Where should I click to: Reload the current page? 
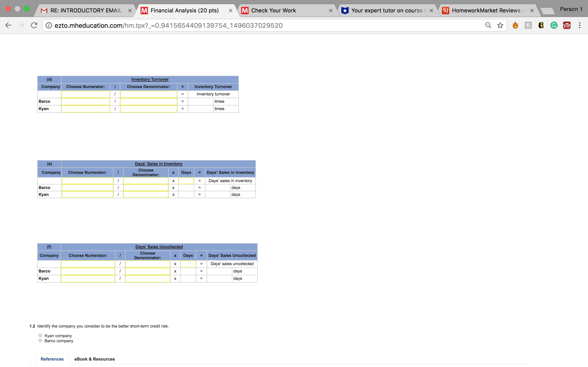(34, 25)
